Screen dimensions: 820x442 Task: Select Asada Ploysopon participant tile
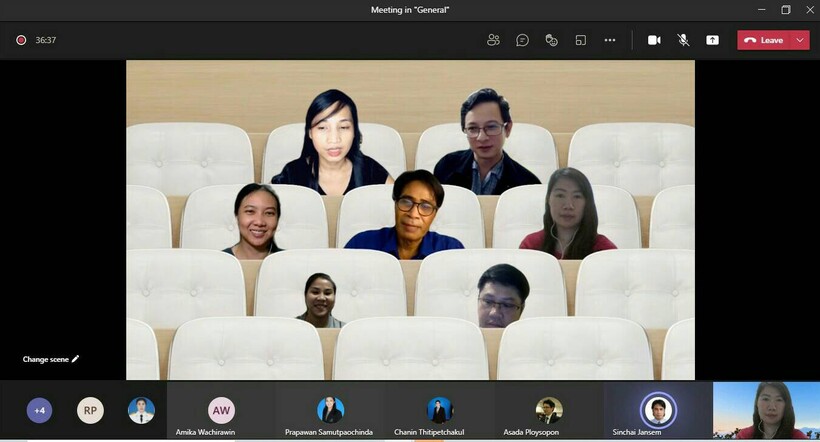tap(549, 410)
